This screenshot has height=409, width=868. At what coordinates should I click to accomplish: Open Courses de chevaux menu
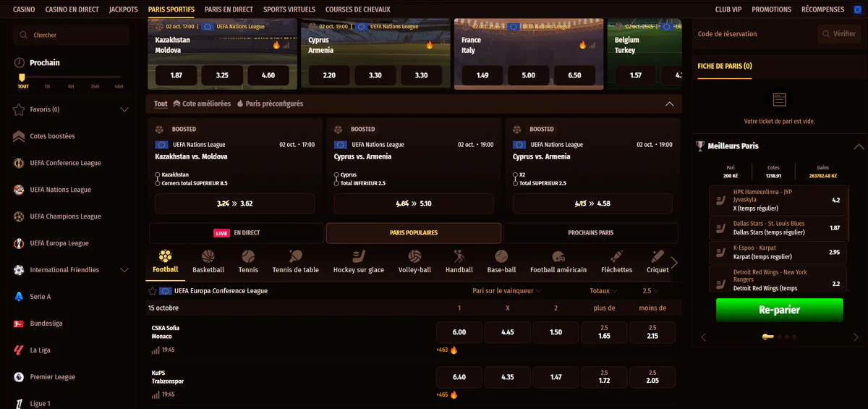pyautogui.click(x=358, y=9)
